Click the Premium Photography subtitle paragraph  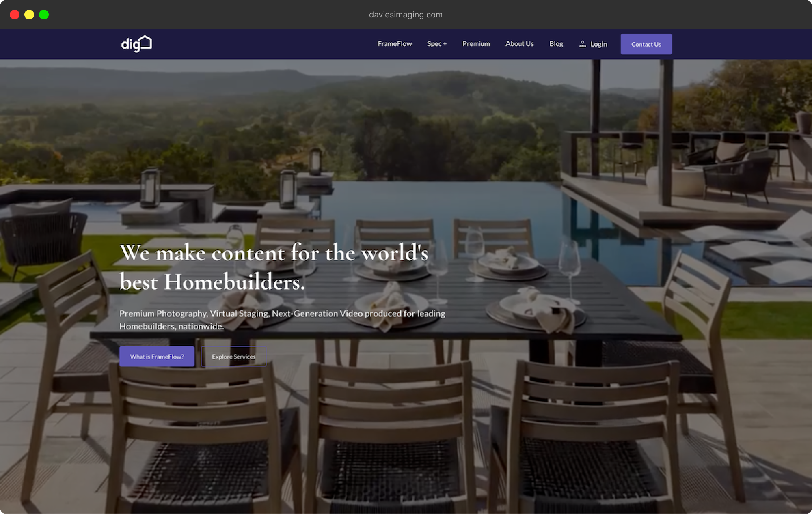[x=282, y=320]
